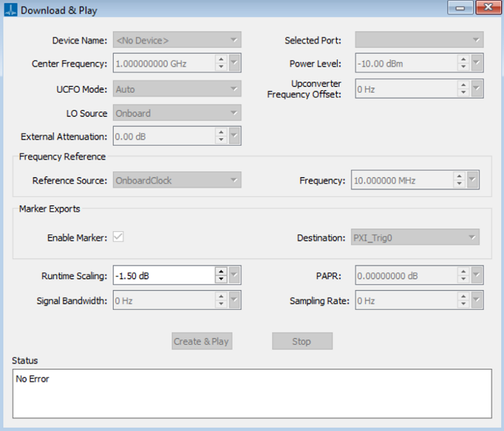Click the Download & Play app icon in title bar

(x=11, y=10)
